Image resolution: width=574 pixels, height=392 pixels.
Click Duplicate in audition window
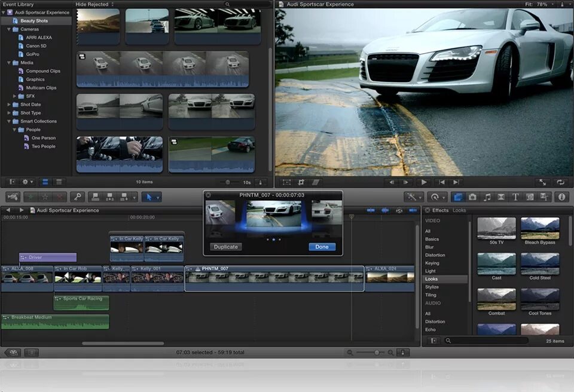coord(225,247)
